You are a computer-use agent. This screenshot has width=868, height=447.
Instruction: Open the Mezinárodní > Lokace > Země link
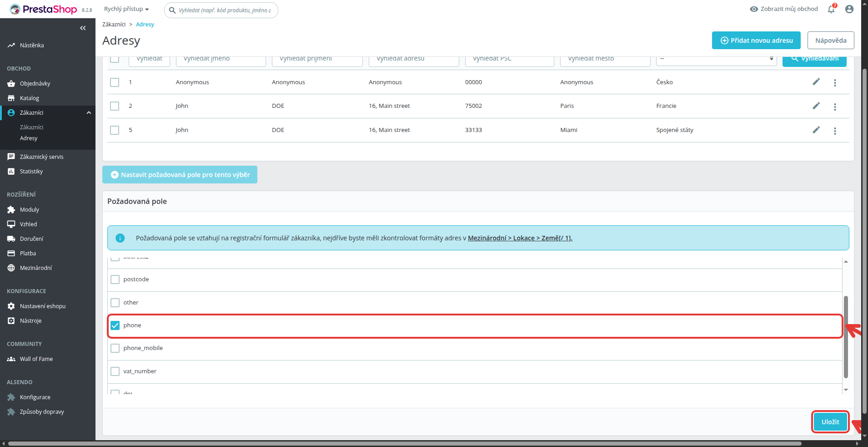pos(520,238)
